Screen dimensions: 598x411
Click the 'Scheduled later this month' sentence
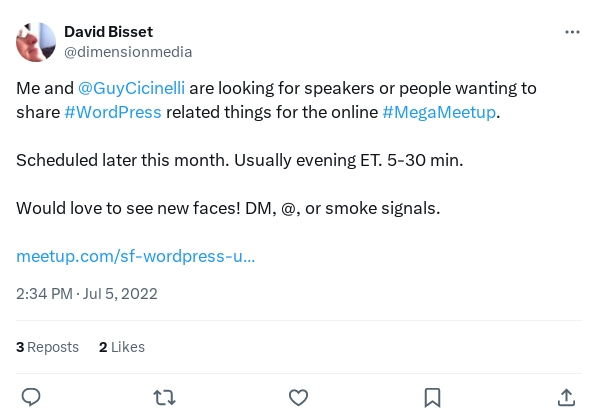[123, 160]
